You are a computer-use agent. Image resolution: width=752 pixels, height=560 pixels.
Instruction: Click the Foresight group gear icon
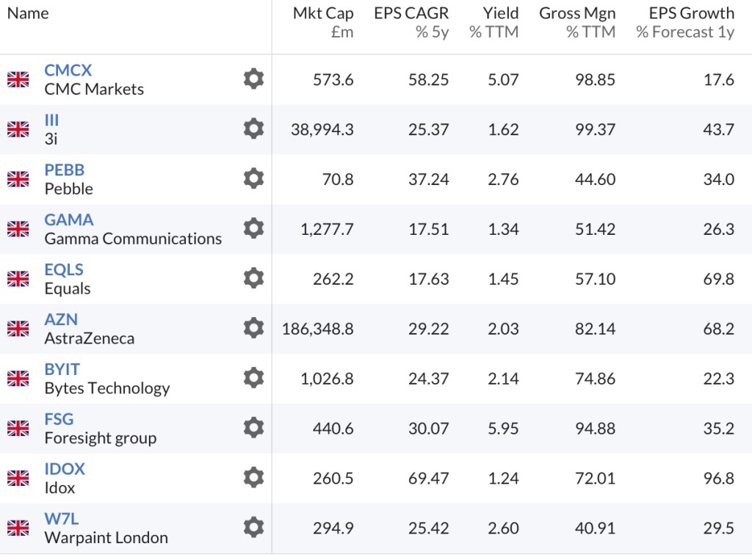[x=253, y=428]
